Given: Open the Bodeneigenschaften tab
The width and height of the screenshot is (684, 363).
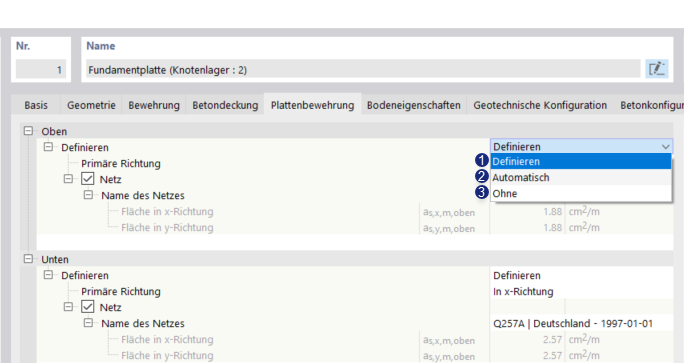Looking at the screenshot, I should [414, 105].
